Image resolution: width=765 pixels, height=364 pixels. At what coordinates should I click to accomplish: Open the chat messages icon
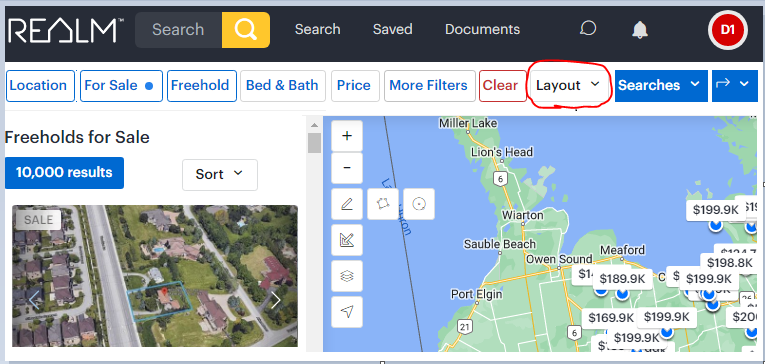[588, 29]
